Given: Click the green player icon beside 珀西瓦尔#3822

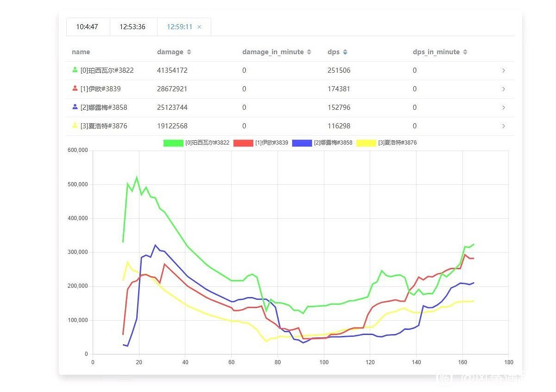Looking at the screenshot, I should (75, 70).
